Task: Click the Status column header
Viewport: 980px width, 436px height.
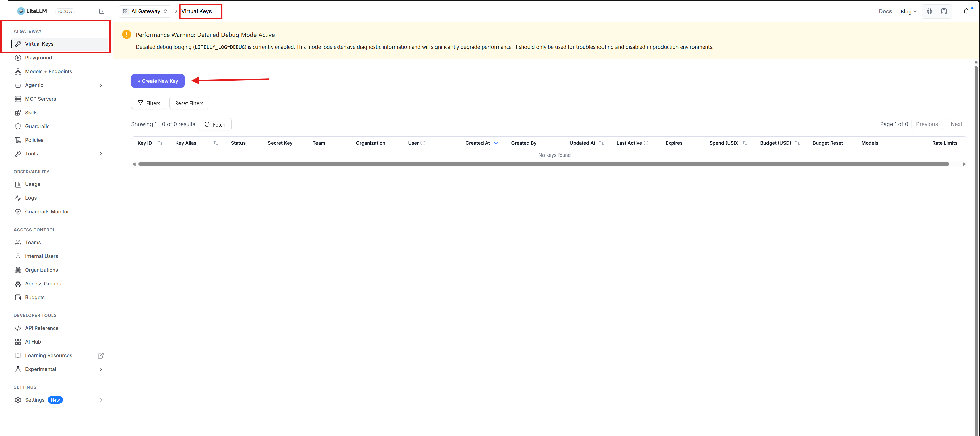Action: pos(238,143)
